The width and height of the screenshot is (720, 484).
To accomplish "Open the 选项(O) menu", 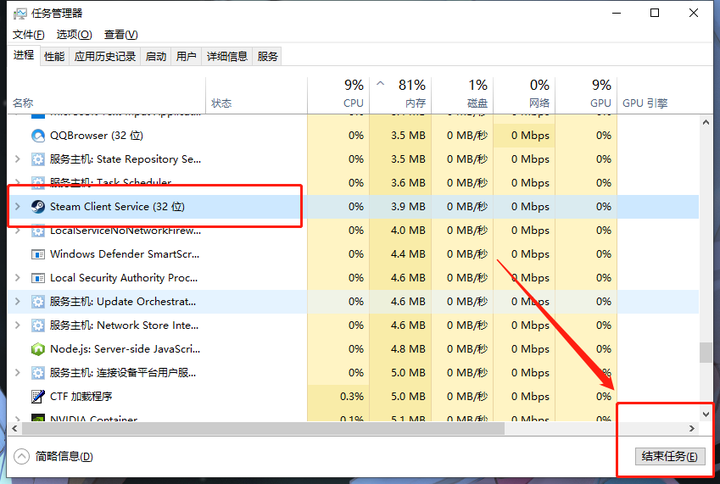I will [x=74, y=34].
